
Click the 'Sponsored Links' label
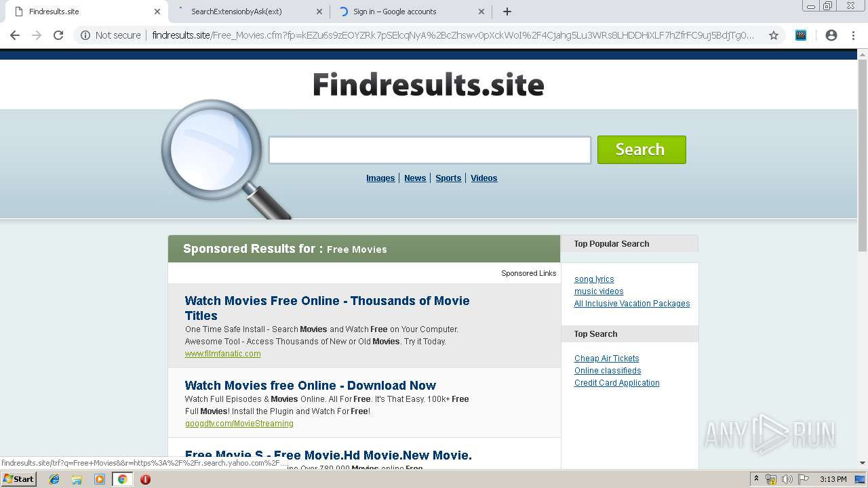coord(529,273)
